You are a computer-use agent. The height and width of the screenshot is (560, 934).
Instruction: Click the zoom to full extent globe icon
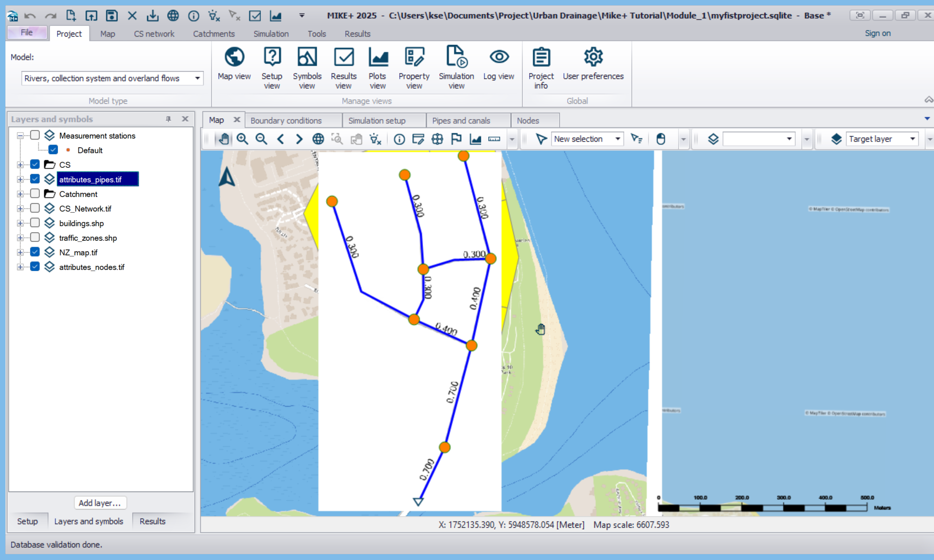pos(318,139)
